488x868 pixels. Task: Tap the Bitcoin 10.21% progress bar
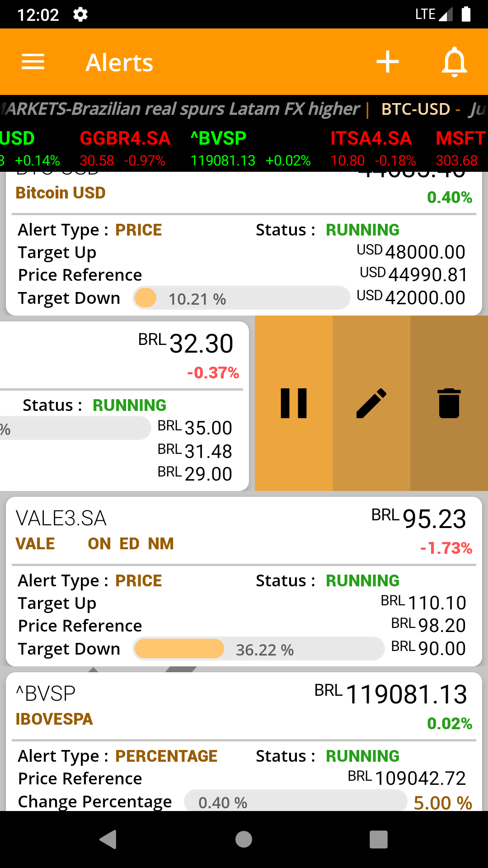click(241, 298)
